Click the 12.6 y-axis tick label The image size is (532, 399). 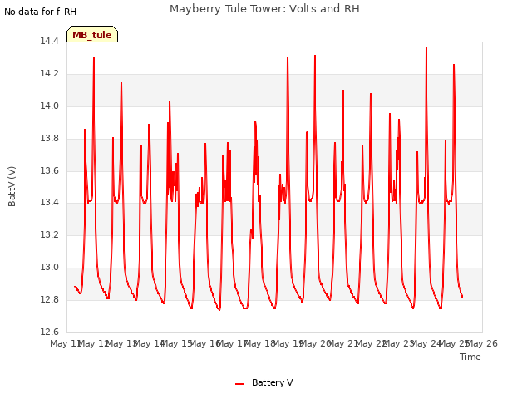[50, 332]
